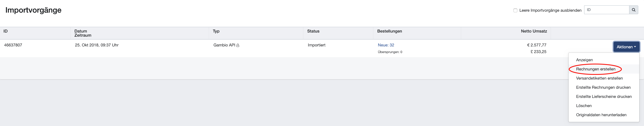
Task: Click the Status column header
Action: point(313,31)
